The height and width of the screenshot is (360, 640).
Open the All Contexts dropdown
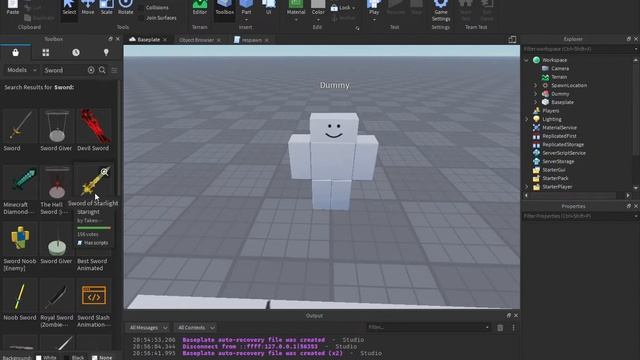tap(196, 327)
